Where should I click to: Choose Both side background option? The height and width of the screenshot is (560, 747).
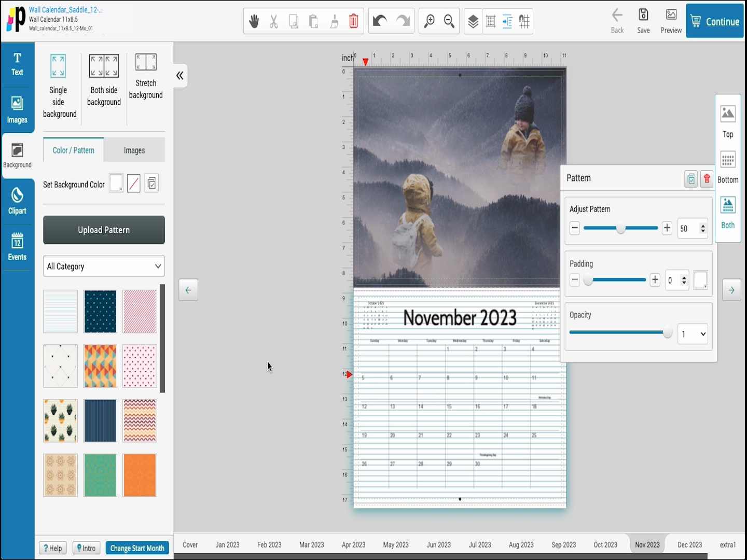tap(104, 80)
